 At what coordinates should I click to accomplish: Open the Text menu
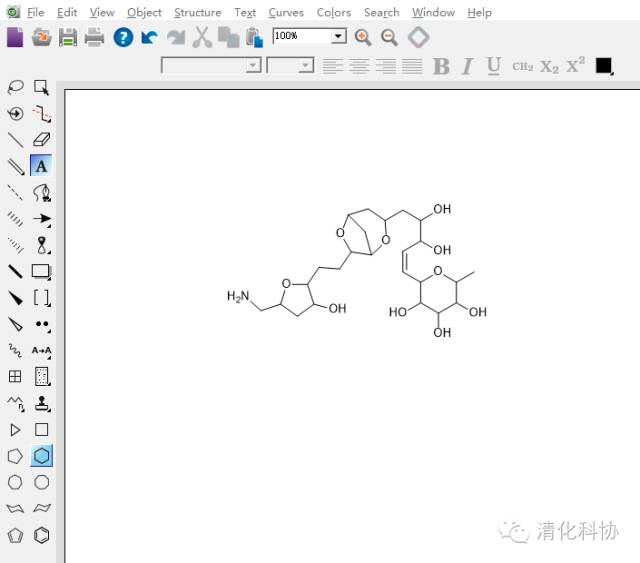point(245,13)
